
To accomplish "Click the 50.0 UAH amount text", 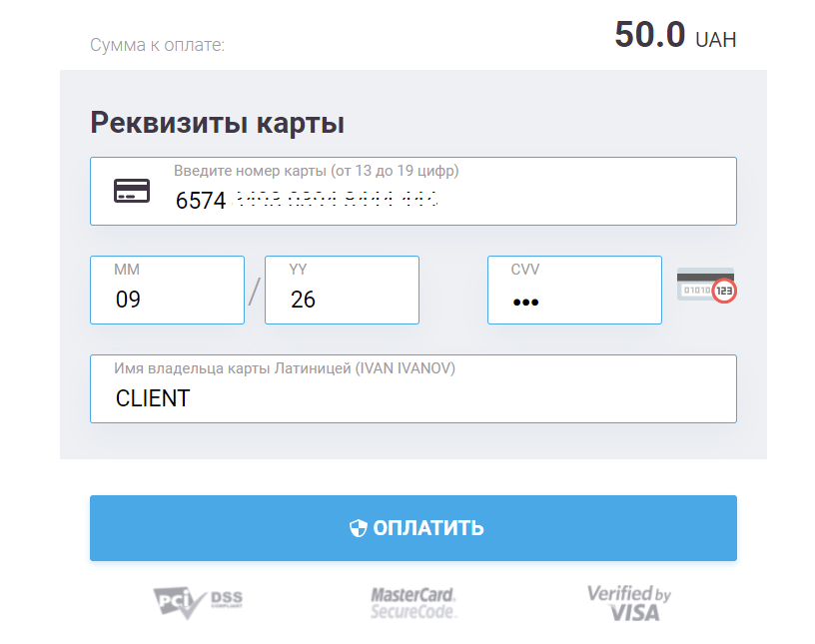I will click(x=675, y=35).
